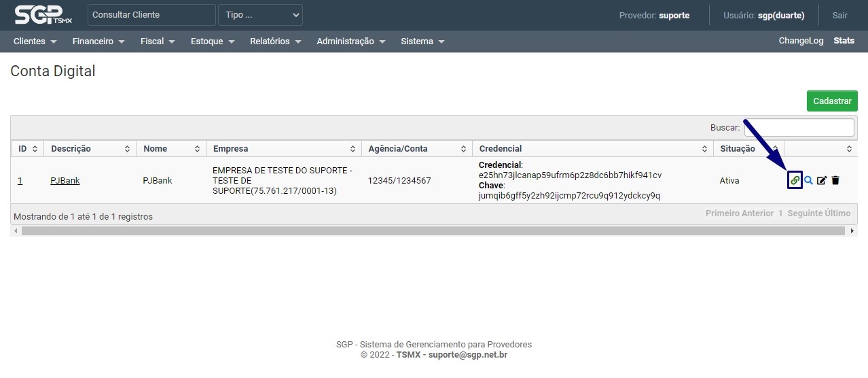Viewport: 868px width, 378px height.
Task: Open the Administração menu
Action: (x=351, y=41)
